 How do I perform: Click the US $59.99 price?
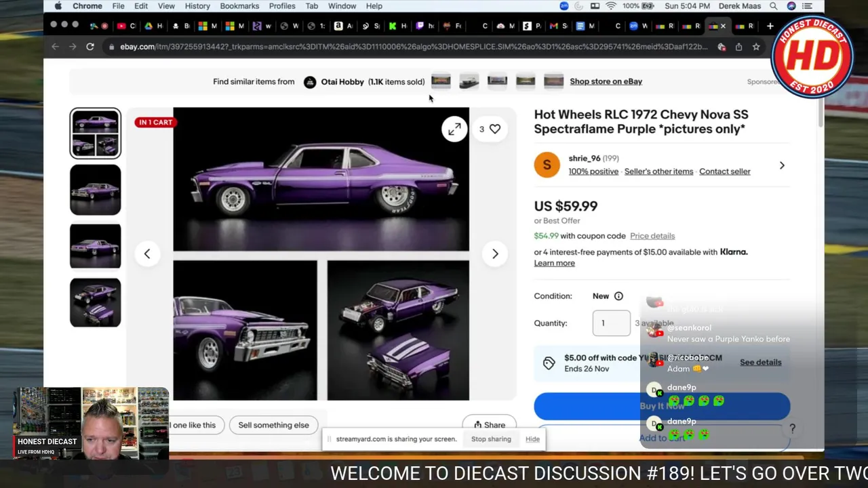(x=566, y=206)
